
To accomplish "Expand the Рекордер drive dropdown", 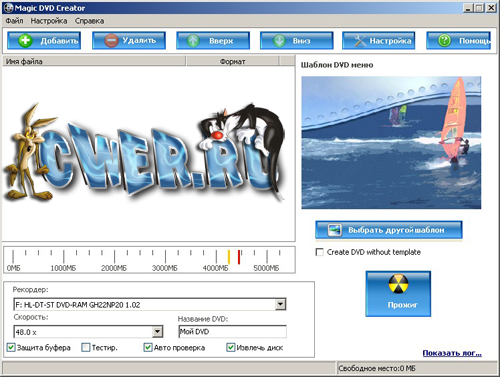I will [281, 304].
